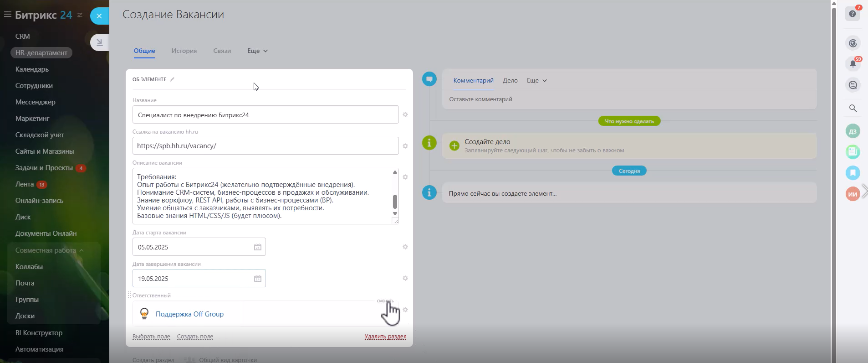Screen dimensions: 868x363
Task: Expand the Еще dropdown in top tabs
Action: (x=257, y=51)
